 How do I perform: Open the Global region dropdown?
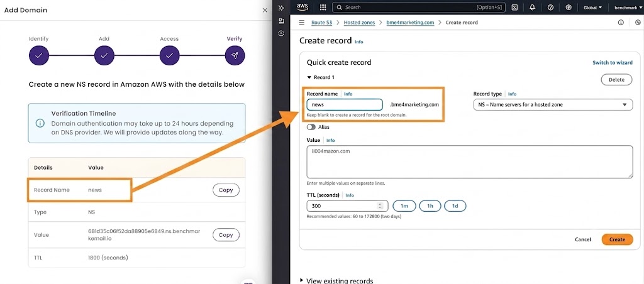(x=592, y=8)
